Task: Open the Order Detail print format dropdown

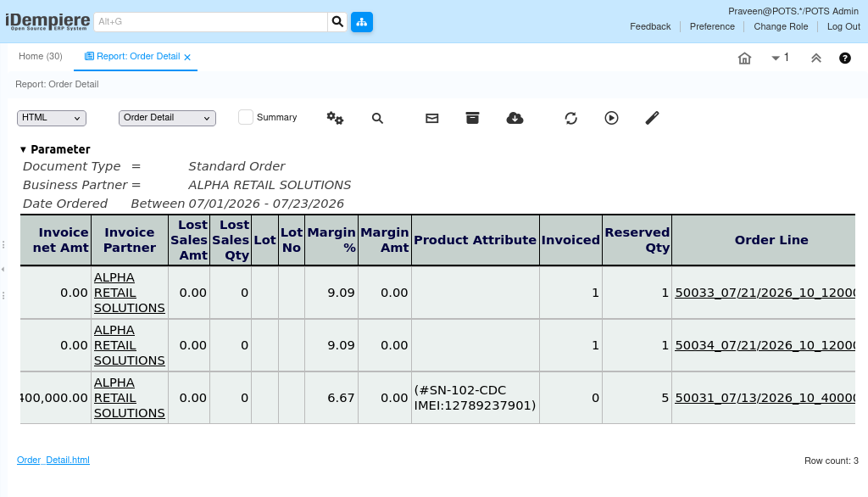Action: (167, 118)
